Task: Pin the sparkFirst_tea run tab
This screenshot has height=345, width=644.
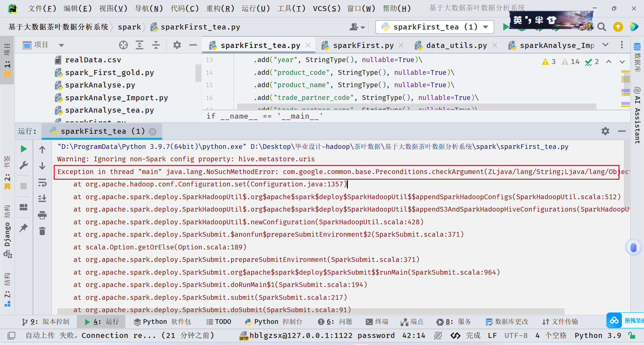Action: pyautogui.click(x=23, y=228)
